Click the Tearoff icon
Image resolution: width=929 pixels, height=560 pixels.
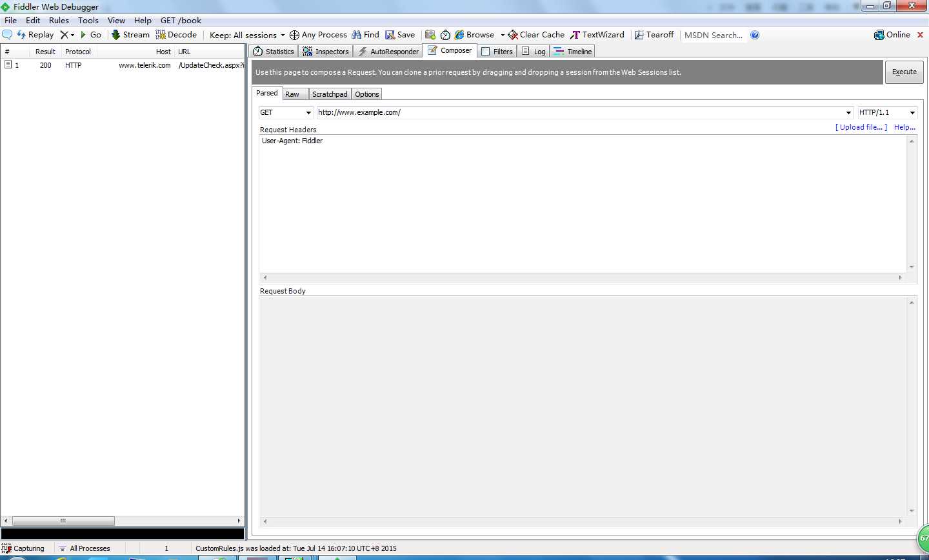point(639,35)
